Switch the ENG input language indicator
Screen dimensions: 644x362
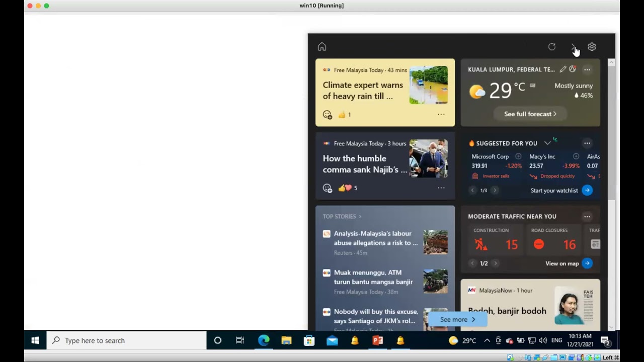coord(556,340)
